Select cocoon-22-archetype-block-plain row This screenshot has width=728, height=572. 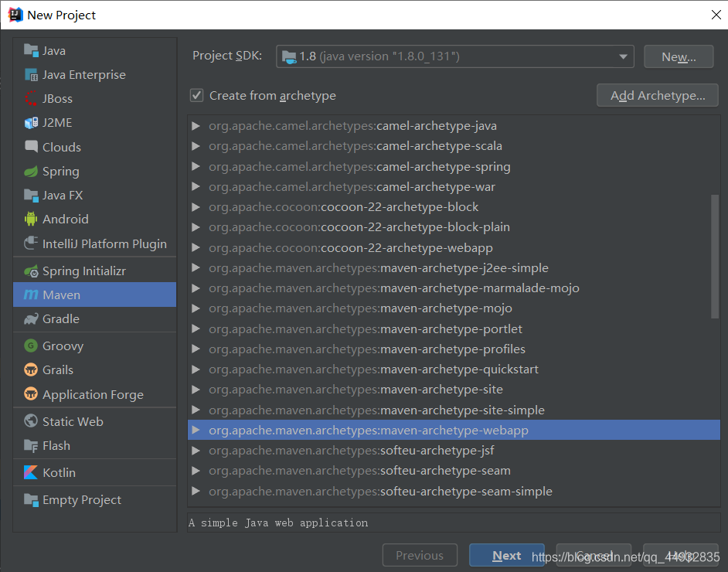tap(454, 227)
